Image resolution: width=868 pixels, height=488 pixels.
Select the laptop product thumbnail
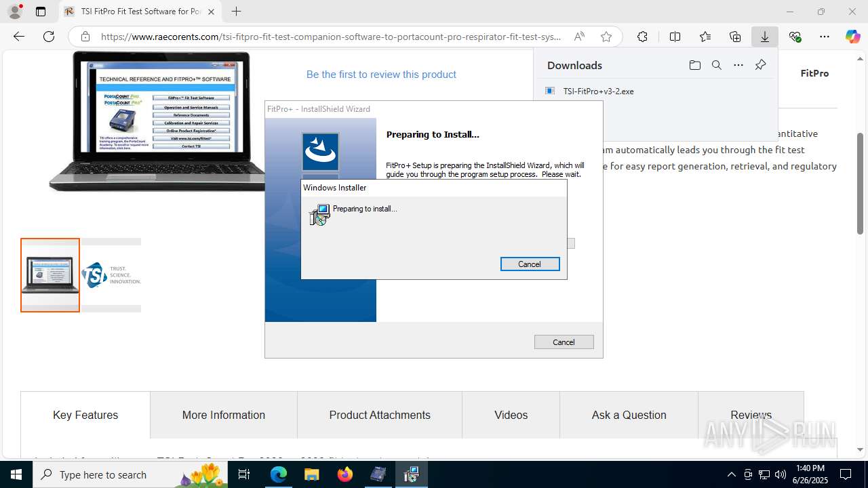tap(50, 275)
